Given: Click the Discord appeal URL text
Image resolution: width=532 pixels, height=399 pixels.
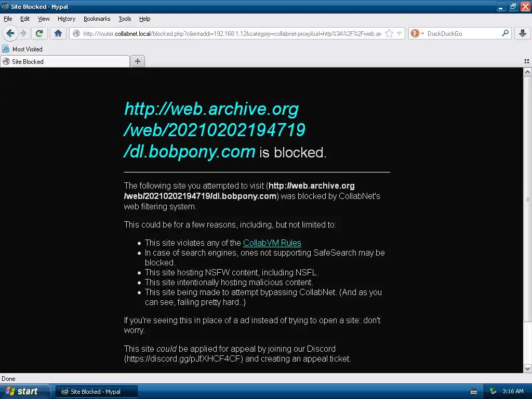Looking at the screenshot, I should tap(183, 358).
